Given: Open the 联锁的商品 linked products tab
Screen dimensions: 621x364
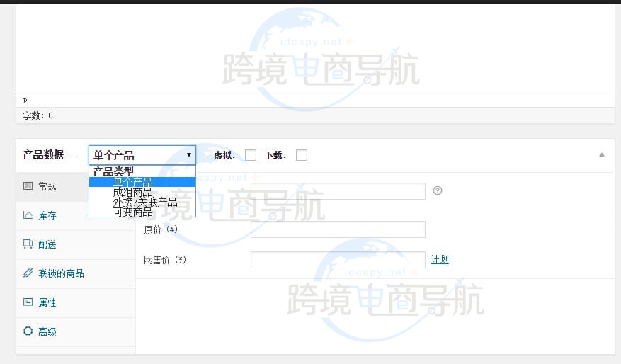Looking at the screenshot, I should (76, 273).
